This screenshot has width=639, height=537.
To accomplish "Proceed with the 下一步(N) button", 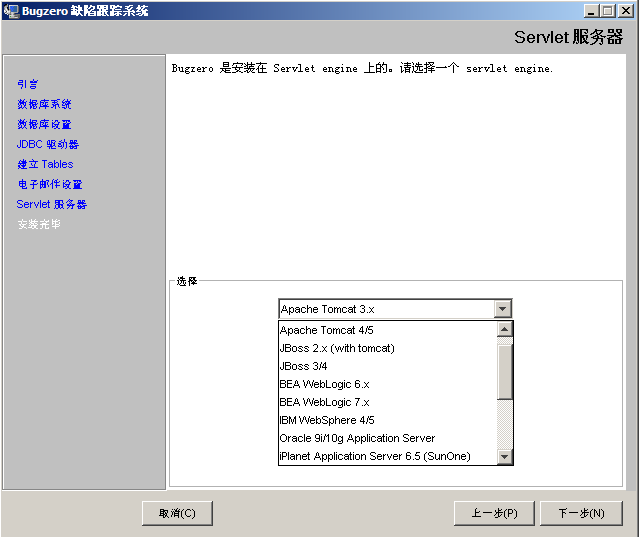I will (581, 513).
